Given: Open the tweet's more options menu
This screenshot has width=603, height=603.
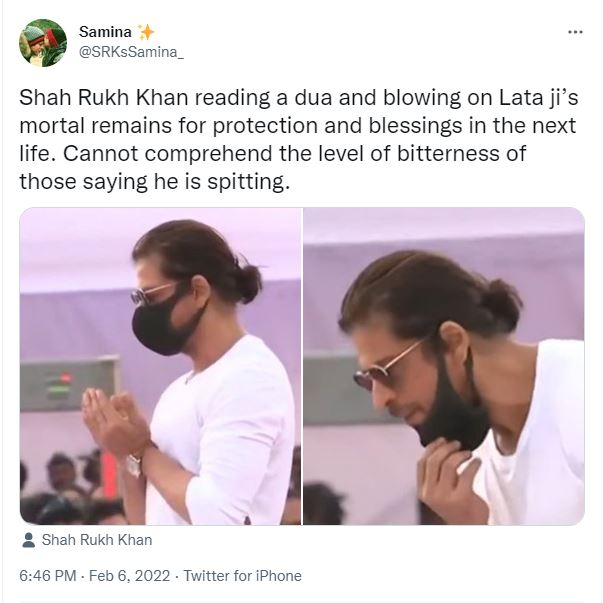Looking at the screenshot, I should click(575, 32).
